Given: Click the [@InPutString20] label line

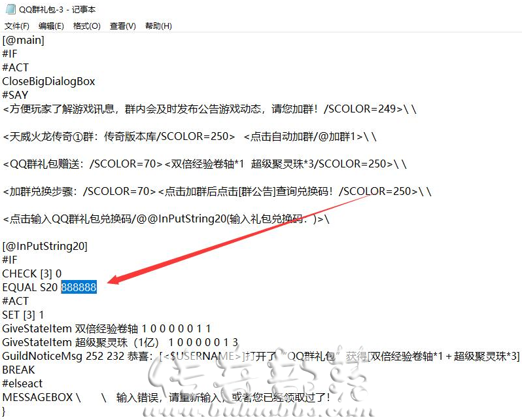Looking at the screenshot, I should click(x=44, y=247).
